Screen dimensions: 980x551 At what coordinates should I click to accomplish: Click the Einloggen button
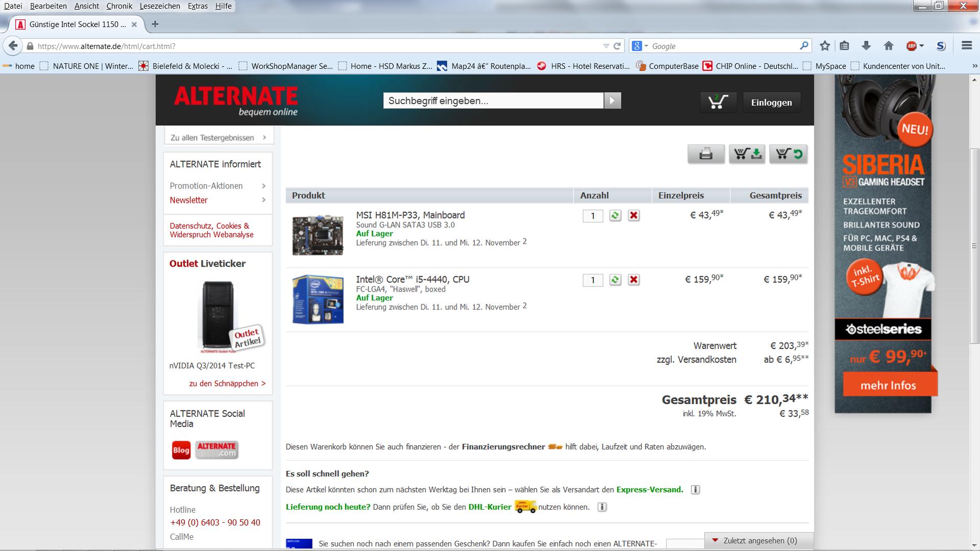(771, 102)
